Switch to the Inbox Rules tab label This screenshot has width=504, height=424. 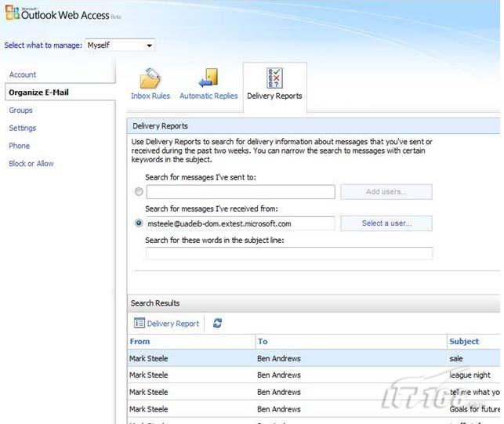pos(150,96)
